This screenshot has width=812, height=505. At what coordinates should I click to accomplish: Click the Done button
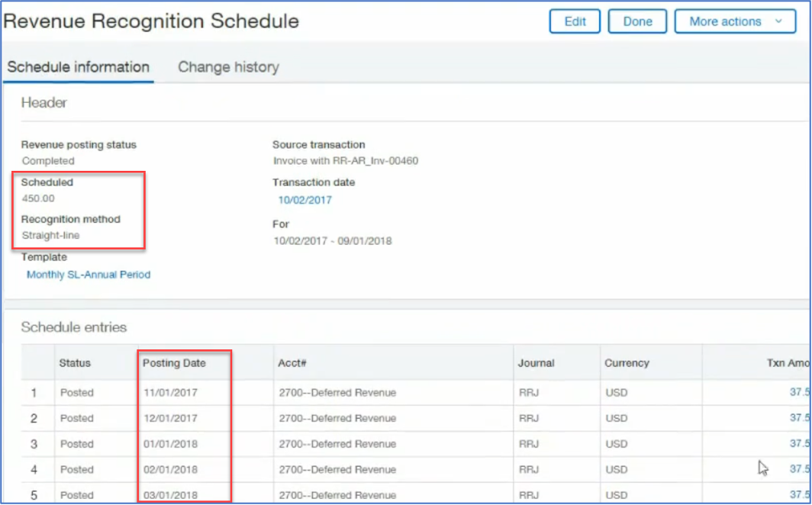(x=637, y=21)
